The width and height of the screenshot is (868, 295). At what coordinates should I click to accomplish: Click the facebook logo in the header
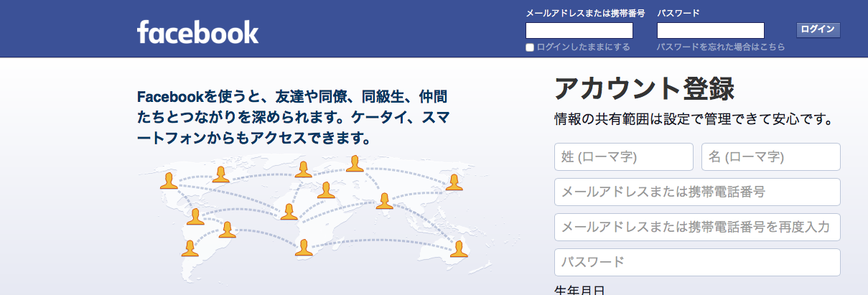tap(197, 32)
